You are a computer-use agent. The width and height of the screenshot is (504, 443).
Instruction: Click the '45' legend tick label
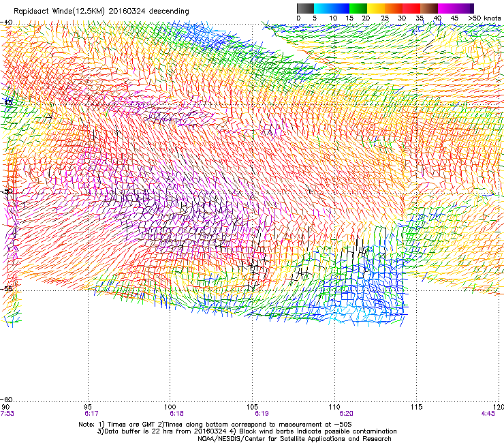(x=454, y=18)
